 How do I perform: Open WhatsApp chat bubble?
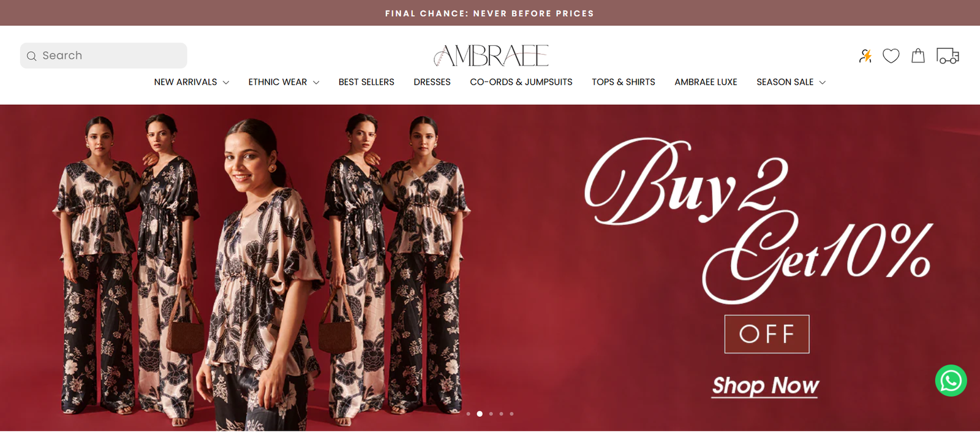951,381
